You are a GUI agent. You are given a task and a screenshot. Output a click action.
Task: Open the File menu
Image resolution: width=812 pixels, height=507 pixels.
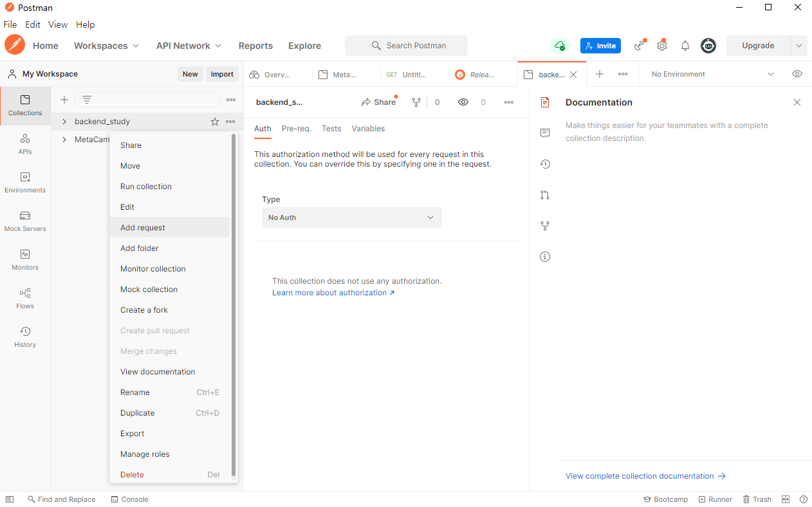pyautogui.click(x=10, y=24)
